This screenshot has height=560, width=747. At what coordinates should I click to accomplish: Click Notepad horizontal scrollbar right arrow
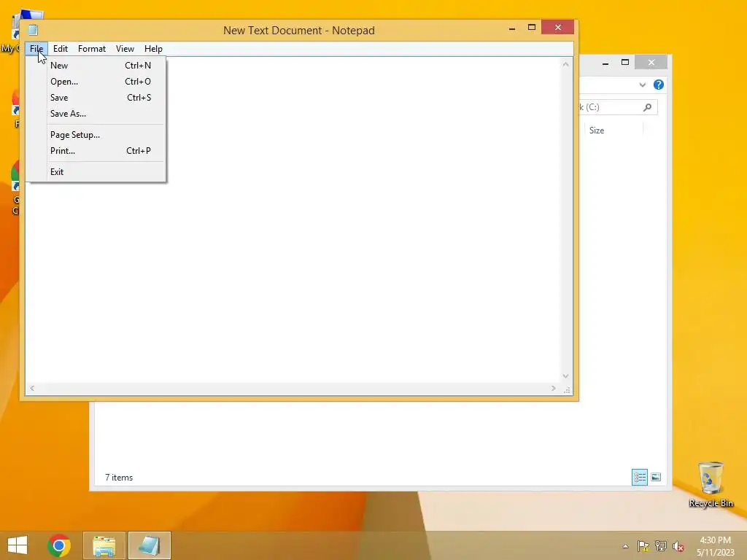553,388
